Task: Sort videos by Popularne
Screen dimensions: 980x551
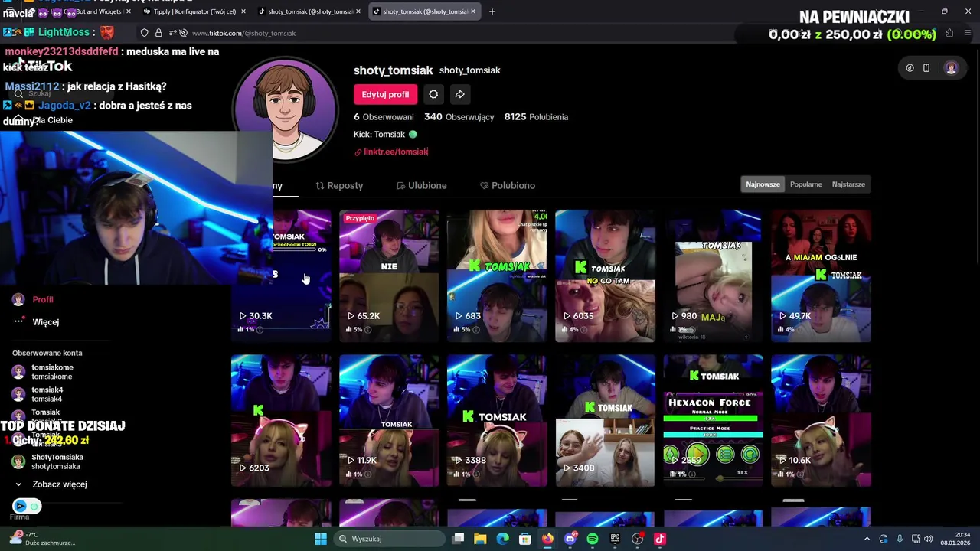Action: (805, 184)
